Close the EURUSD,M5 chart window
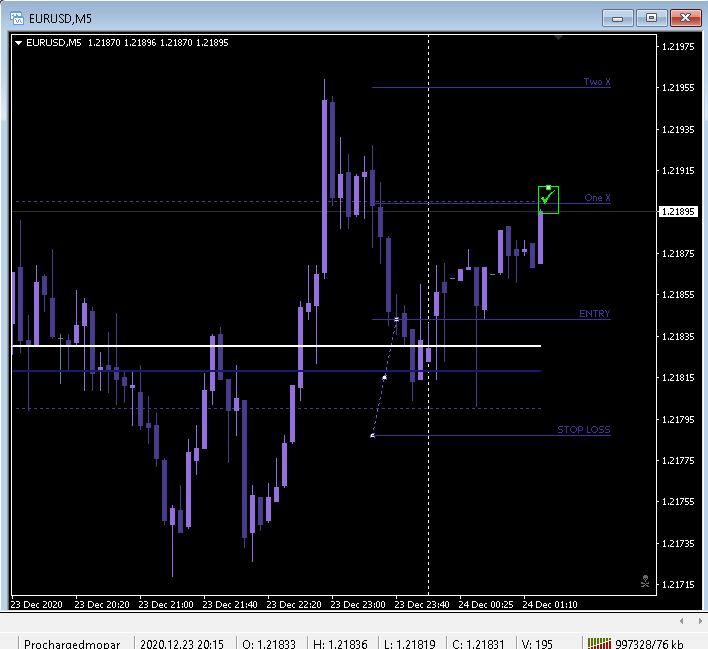708x649 pixels. click(685, 18)
